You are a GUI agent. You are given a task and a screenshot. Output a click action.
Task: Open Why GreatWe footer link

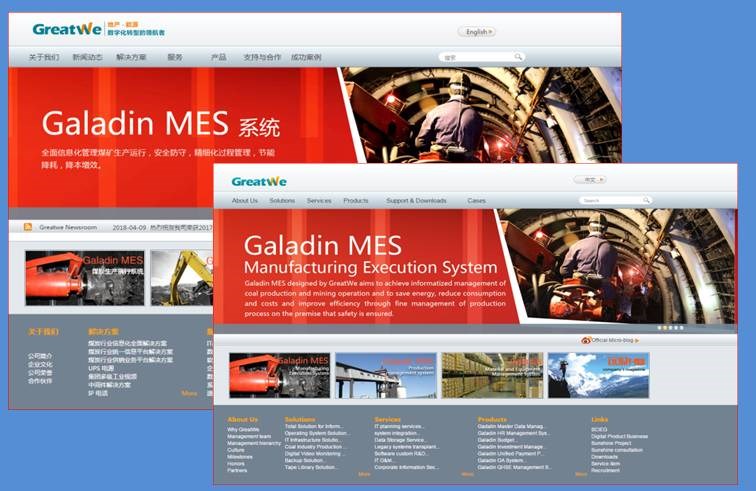point(243,429)
